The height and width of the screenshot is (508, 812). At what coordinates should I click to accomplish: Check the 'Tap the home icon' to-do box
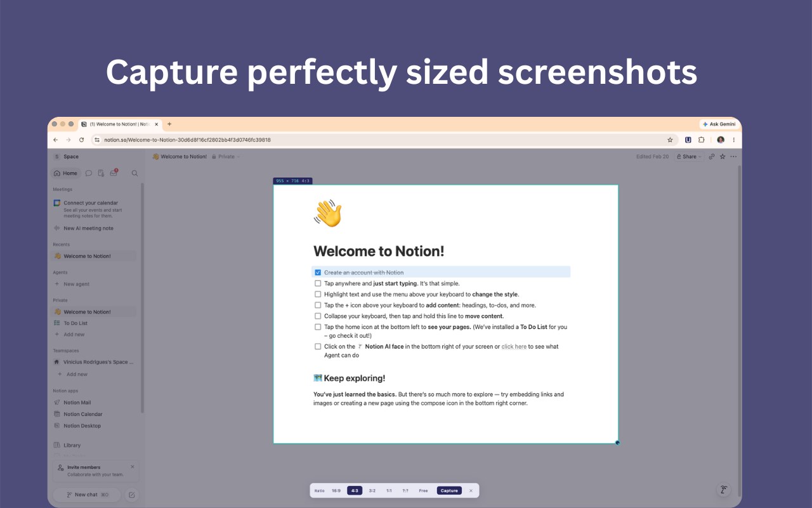click(318, 327)
